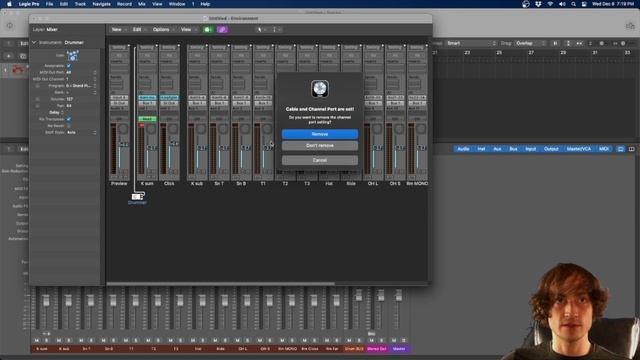Mute the K sum channel in mixer
Screen dimensions: 640x360
[x=37, y=340]
